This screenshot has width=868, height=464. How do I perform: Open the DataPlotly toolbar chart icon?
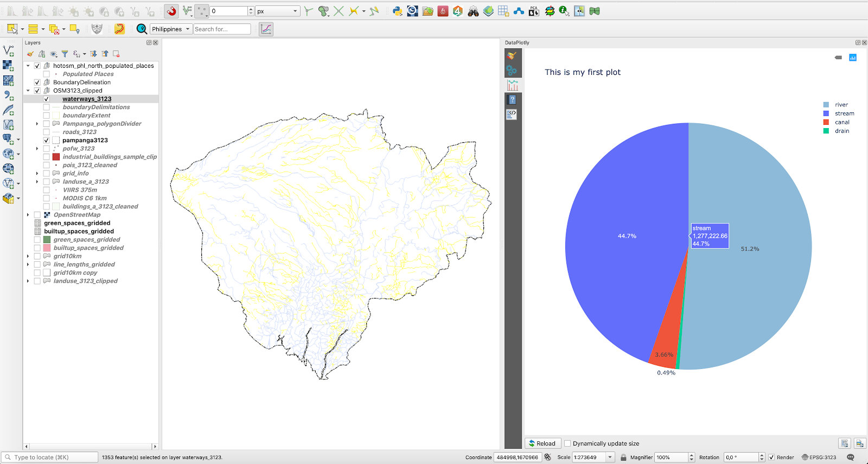266,29
